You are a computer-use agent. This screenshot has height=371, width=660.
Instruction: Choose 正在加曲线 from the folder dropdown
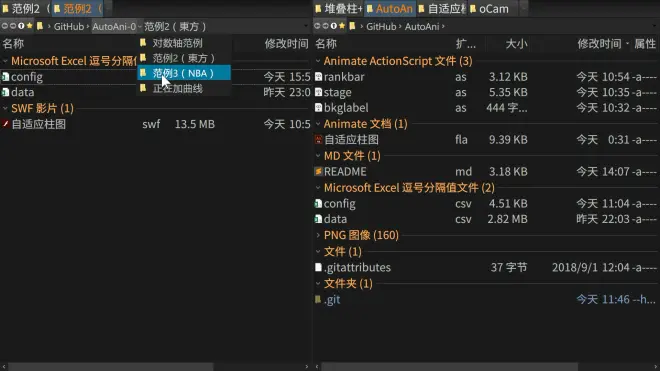pos(184,88)
